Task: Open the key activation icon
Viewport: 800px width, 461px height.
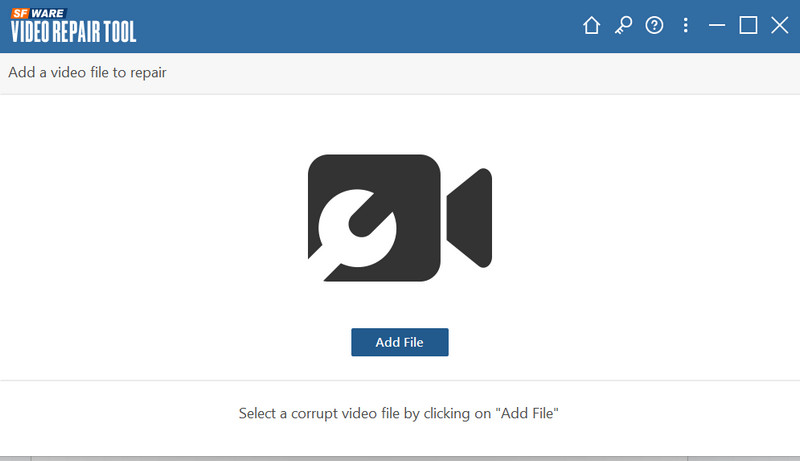Action: click(x=622, y=26)
